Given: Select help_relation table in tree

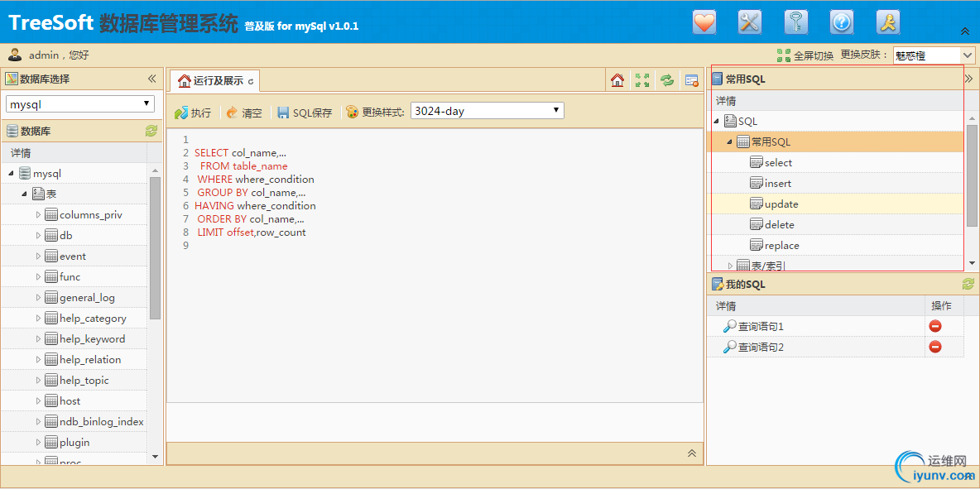Looking at the screenshot, I should [x=90, y=360].
